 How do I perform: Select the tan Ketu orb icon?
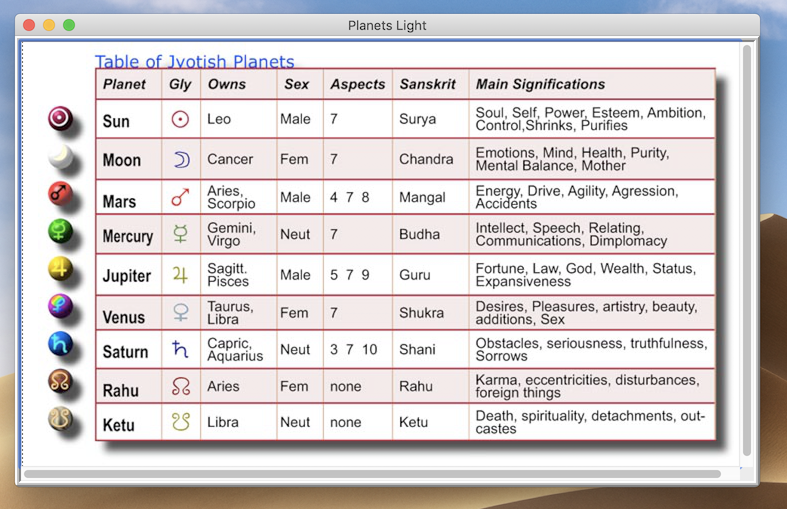[x=60, y=419]
